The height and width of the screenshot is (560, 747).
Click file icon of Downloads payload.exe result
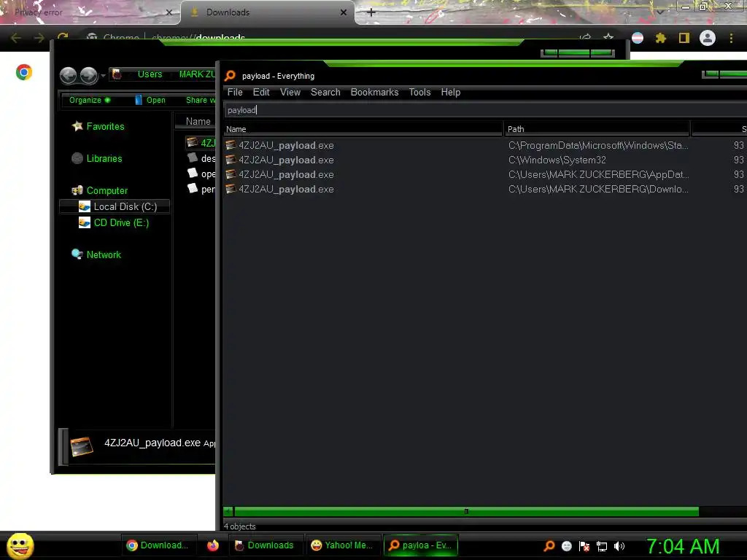click(x=231, y=189)
